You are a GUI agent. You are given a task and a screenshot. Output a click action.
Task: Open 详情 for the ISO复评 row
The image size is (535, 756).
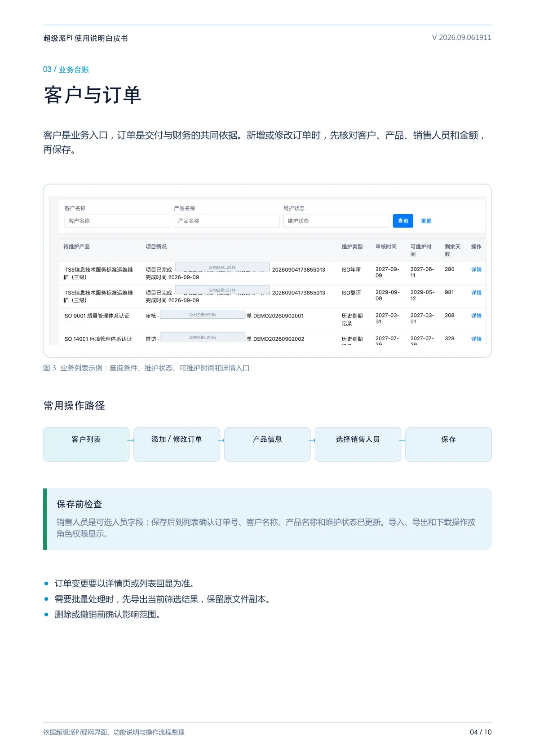point(476,293)
